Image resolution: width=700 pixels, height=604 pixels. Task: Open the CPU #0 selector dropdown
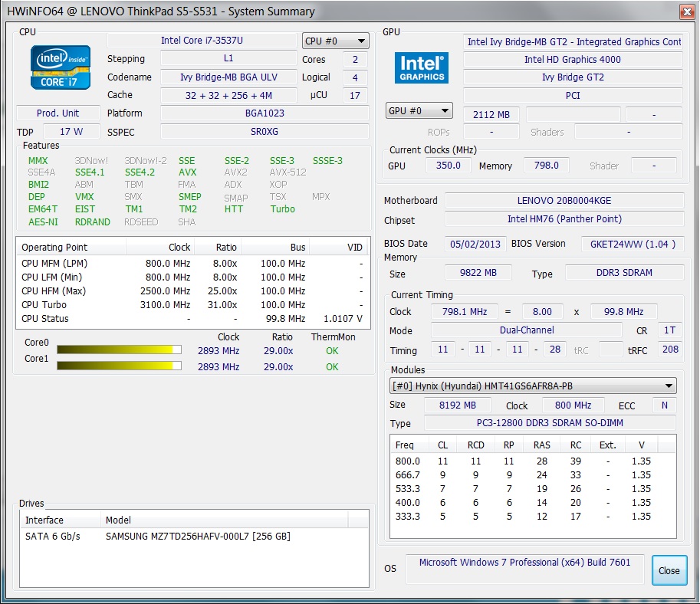point(335,41)
